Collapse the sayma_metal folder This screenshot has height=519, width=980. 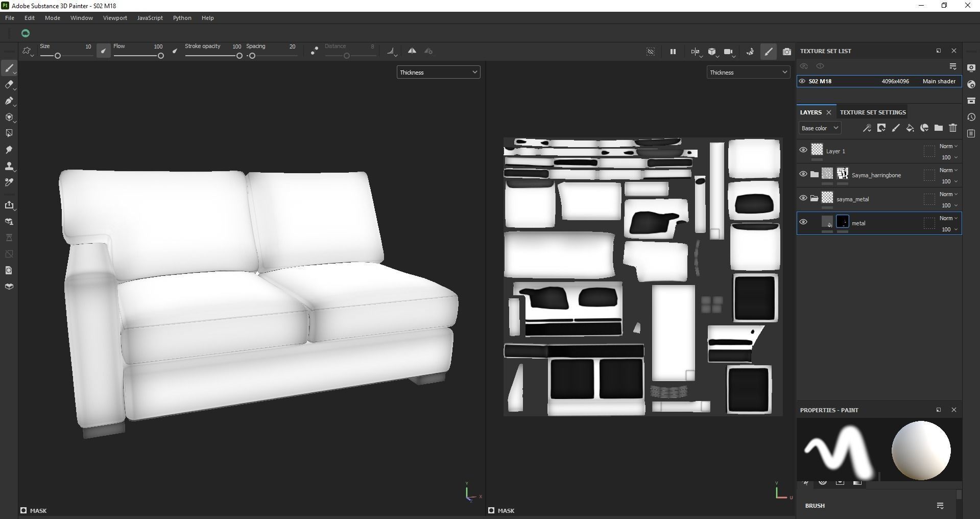tap(815, 198)
